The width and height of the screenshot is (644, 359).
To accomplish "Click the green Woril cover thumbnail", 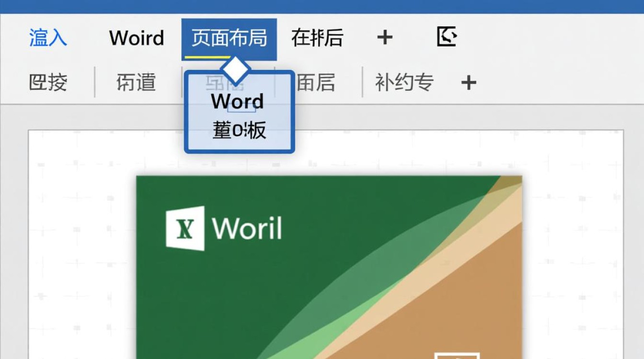I will [329, 267].
